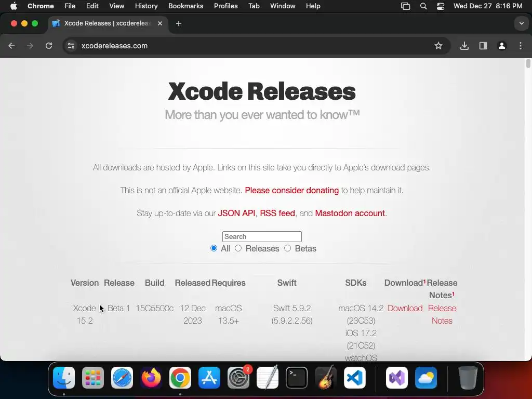Click the forward navigation arrow
The height and width of the screenshot is (399, 532).
pyautogui.click(x=30, y=46)
